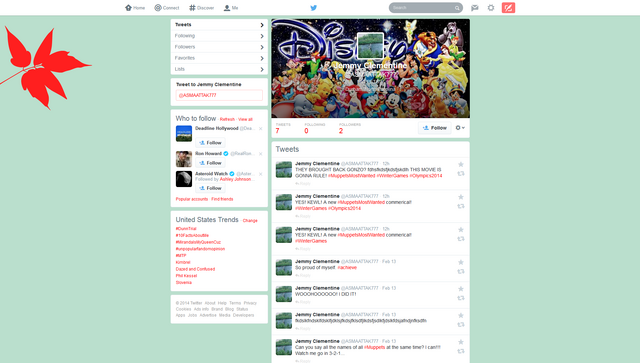This screenshot has height=363, width=640.
Task: Open the Followers sidebar list
Action: pyautogui.click(x=219, y=47)
